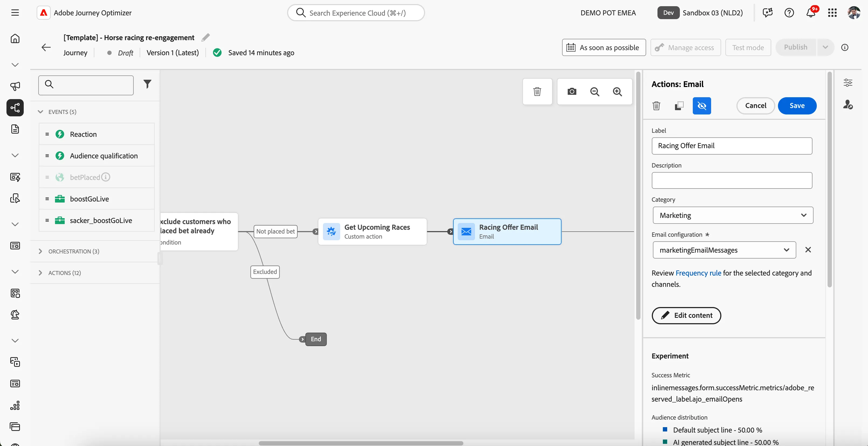868x446 pixels.
Task: Zoom out of the journey canvas
Action: (595, 92)
